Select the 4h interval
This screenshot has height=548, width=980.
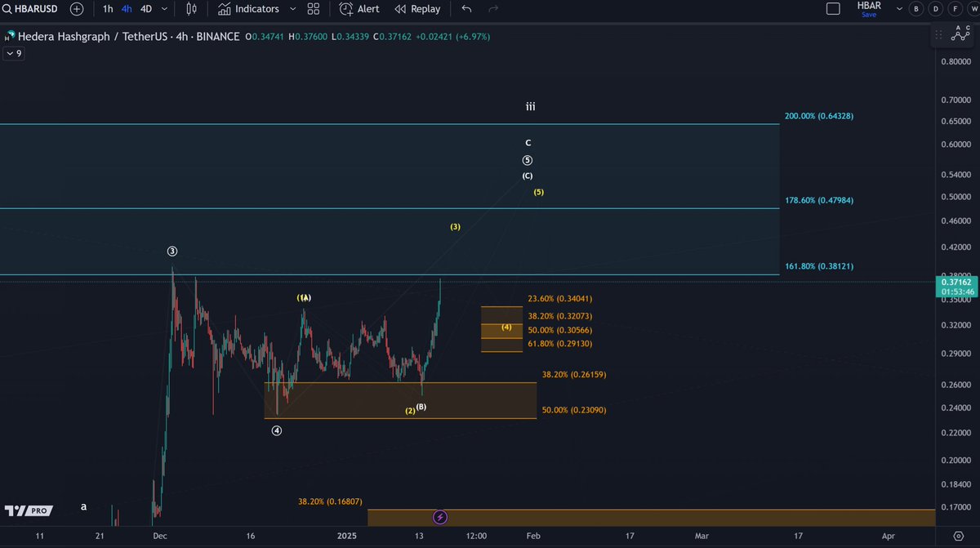pos(127,9)
